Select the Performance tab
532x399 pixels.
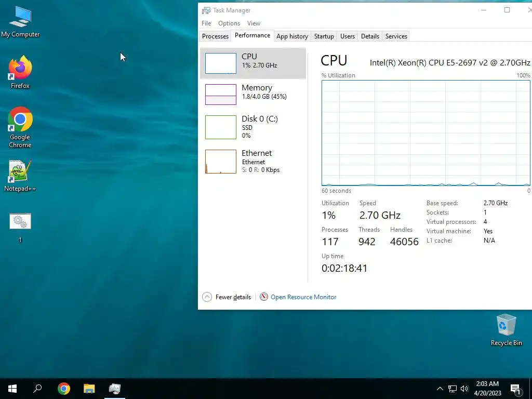(252, 36)
